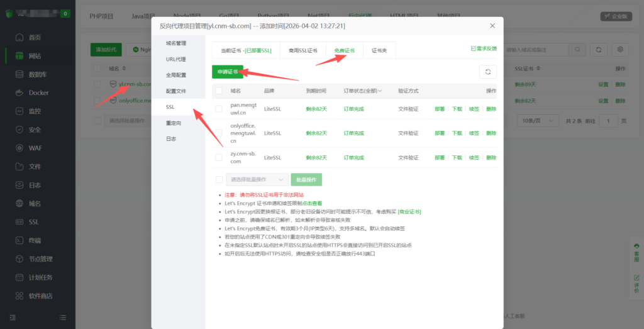Switch to the 当前证书 tab
The image size is (644, 329).
coord(246,50)
